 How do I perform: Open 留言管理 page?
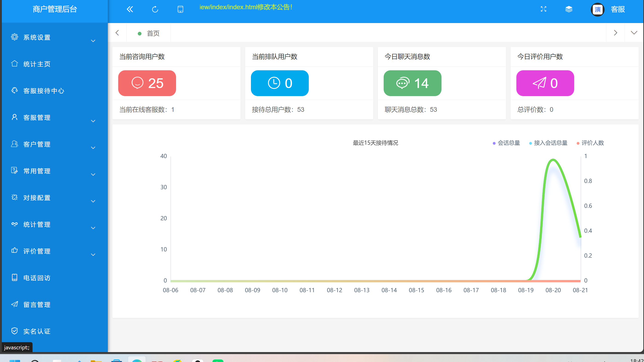click(37, 304)
